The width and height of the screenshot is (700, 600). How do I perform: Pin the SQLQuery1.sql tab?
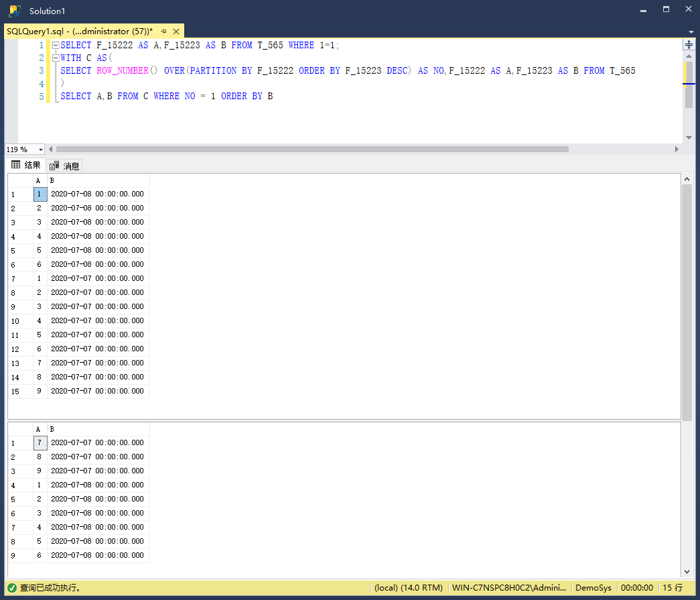[164, 32]
